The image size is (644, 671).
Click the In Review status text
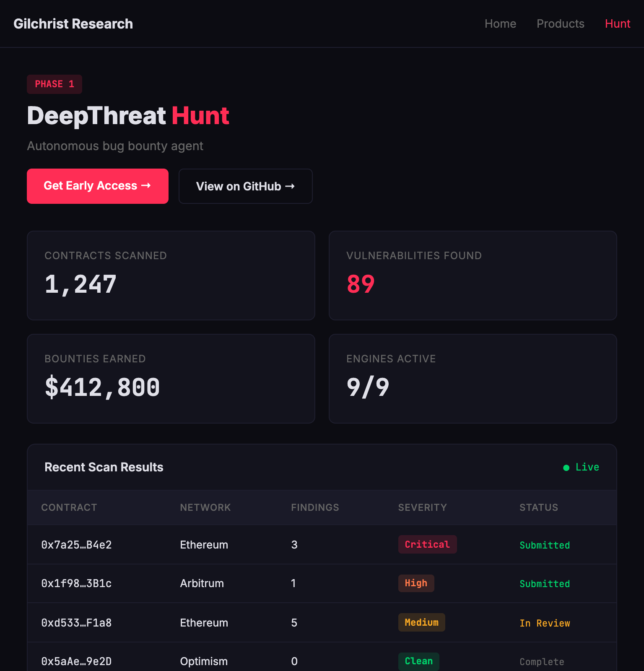[x=545, y=623]
